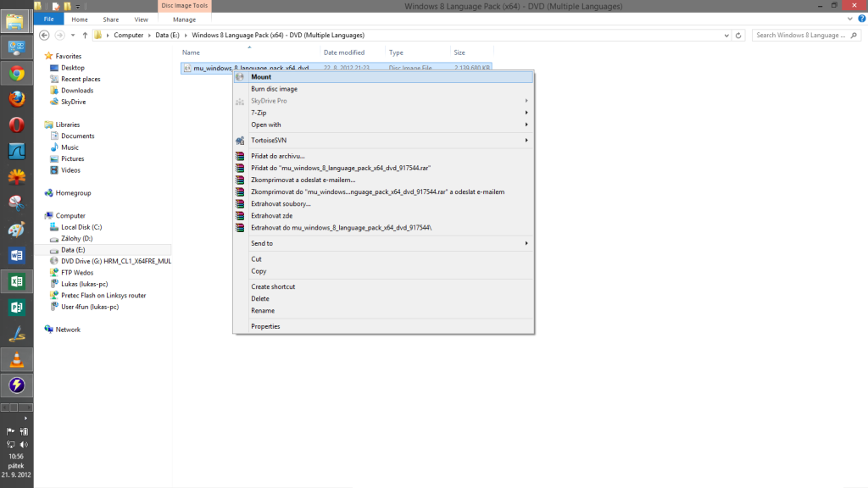
Task: Open Excel from the taskbar
Action: 17,281
